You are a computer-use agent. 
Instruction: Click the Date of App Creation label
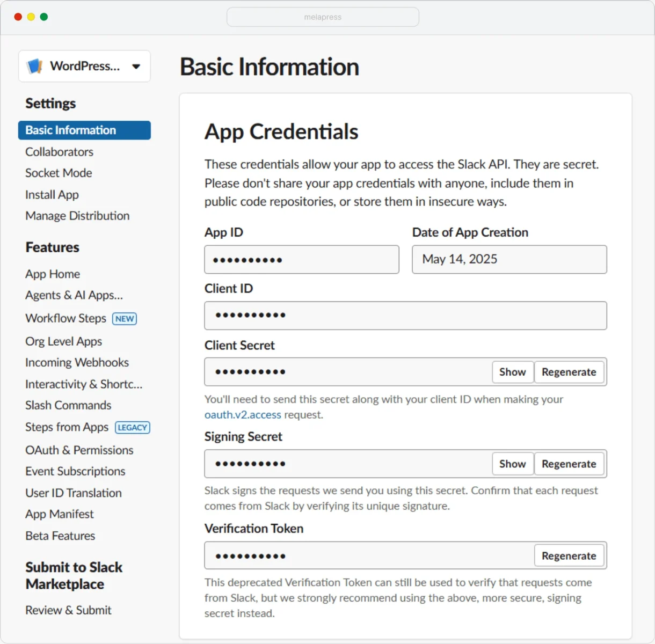[470, 232]
